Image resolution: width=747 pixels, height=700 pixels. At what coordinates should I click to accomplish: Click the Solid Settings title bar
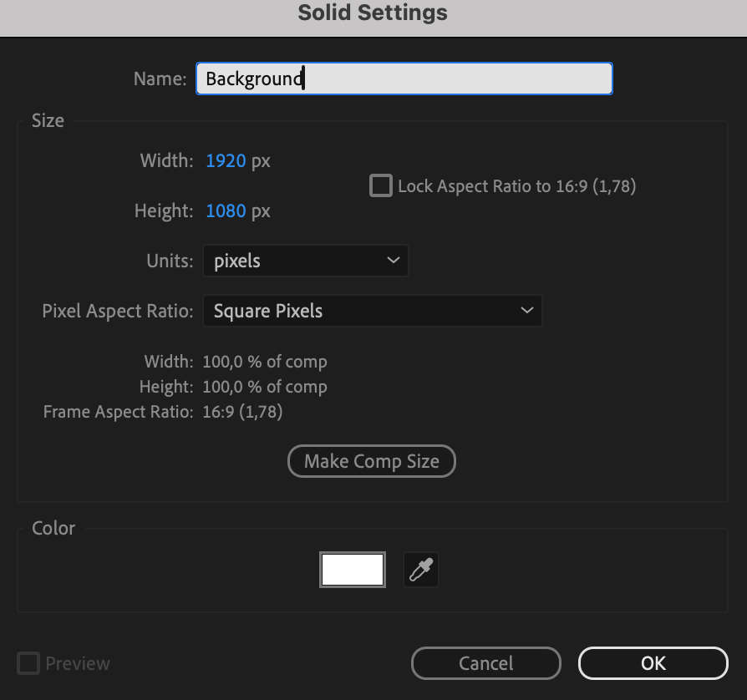(373, 13)
